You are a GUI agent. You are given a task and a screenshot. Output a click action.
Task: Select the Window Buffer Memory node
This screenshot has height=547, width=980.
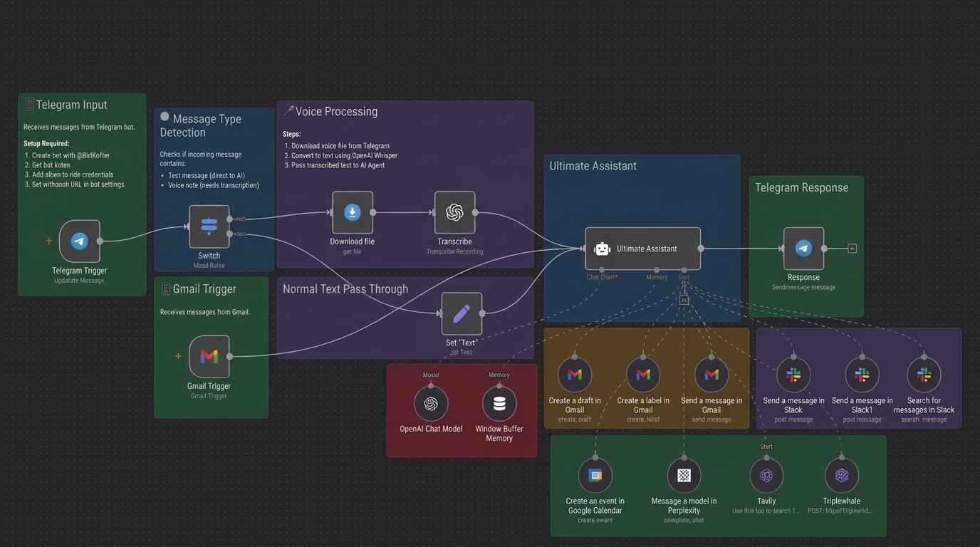tap(499, 404)
